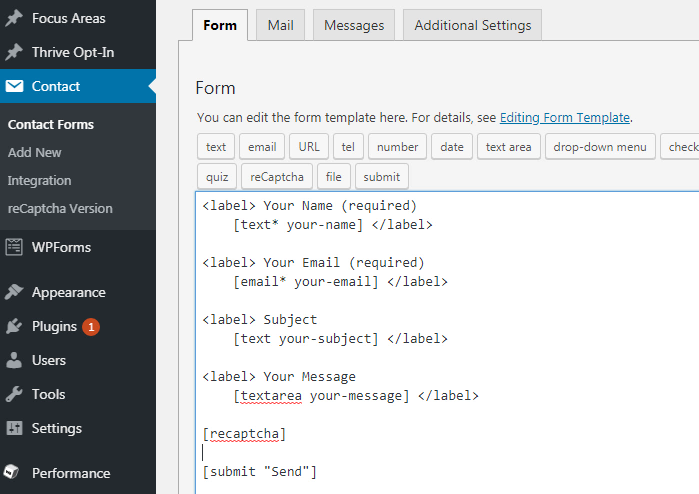This screenshot has width=699, height=494.
Task: Click the Thrive Opt-In pin icon
Action: pos(14,52)
